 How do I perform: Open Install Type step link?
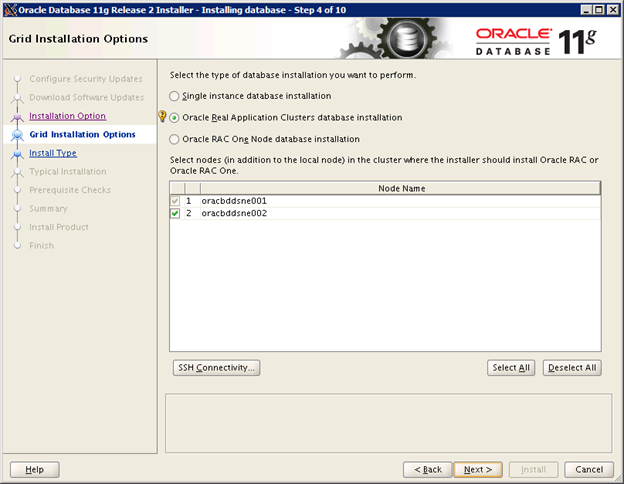[53, 153]
